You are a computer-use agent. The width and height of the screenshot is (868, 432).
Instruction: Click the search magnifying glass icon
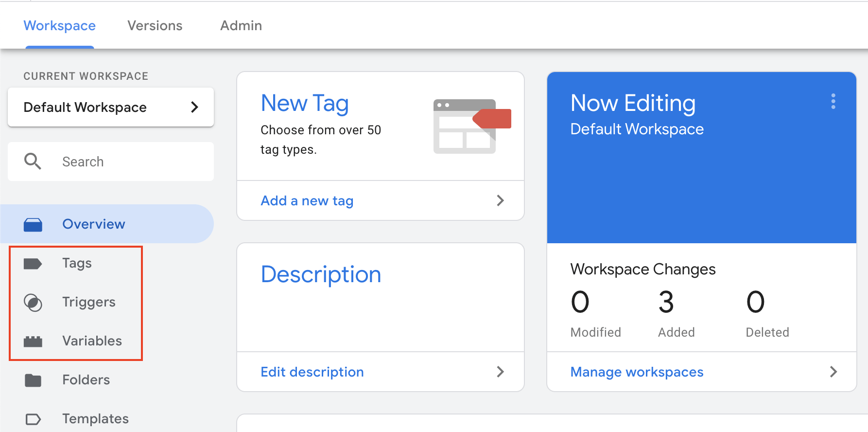(33, 161)
